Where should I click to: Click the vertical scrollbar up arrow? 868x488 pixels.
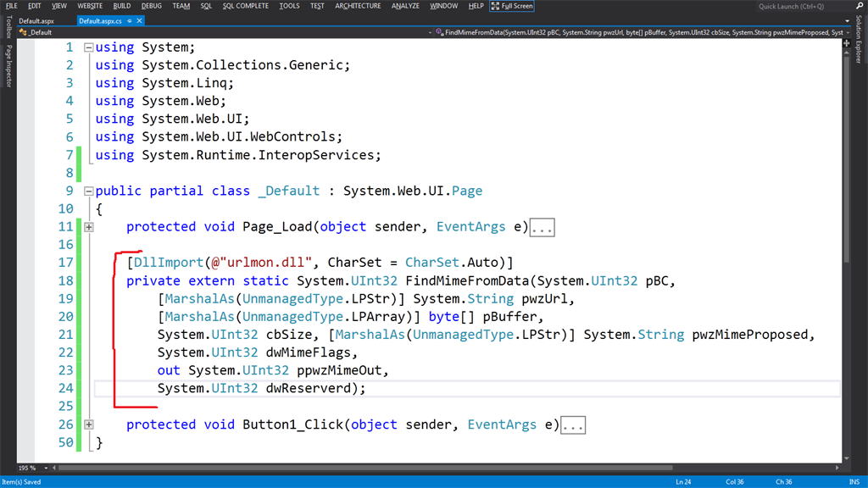[847, 52]
